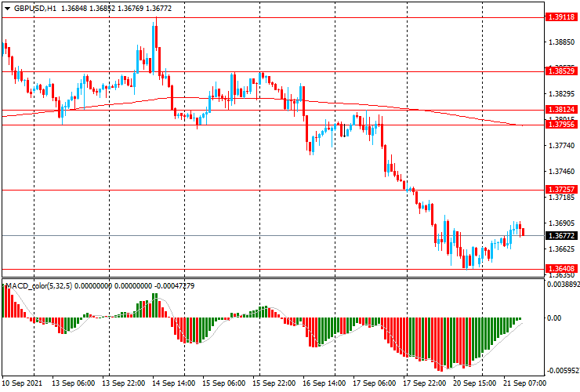
Task: Click the MACD_color(5,32,5) indicator label
Action: coord(39,286)
